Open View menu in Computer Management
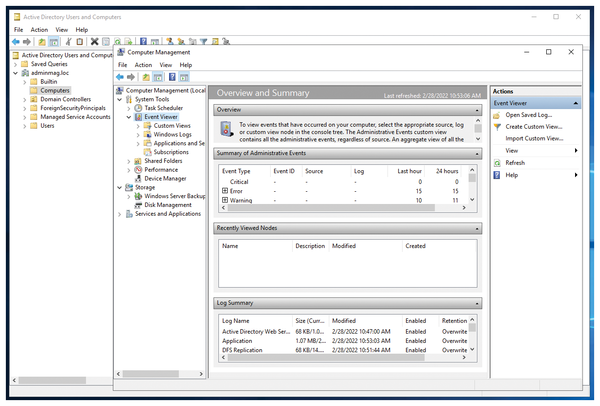Screen dimensions: 600x406 point(165,65)
